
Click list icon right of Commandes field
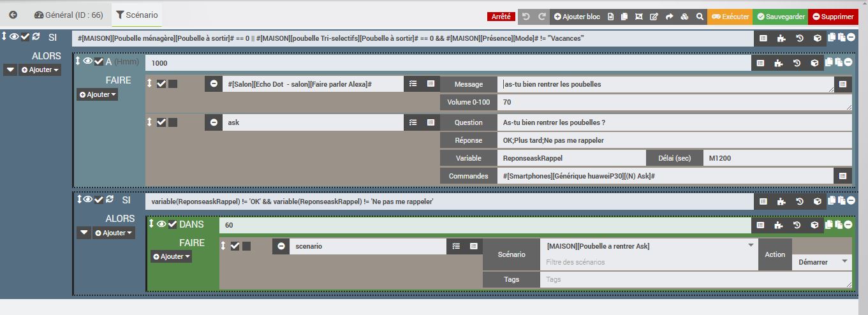point(842,175)
